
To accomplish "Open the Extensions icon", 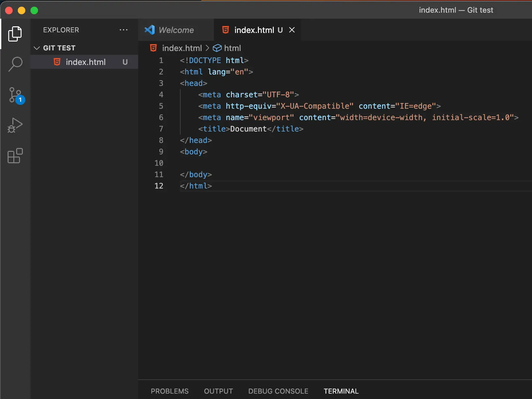I will [15, 156].
